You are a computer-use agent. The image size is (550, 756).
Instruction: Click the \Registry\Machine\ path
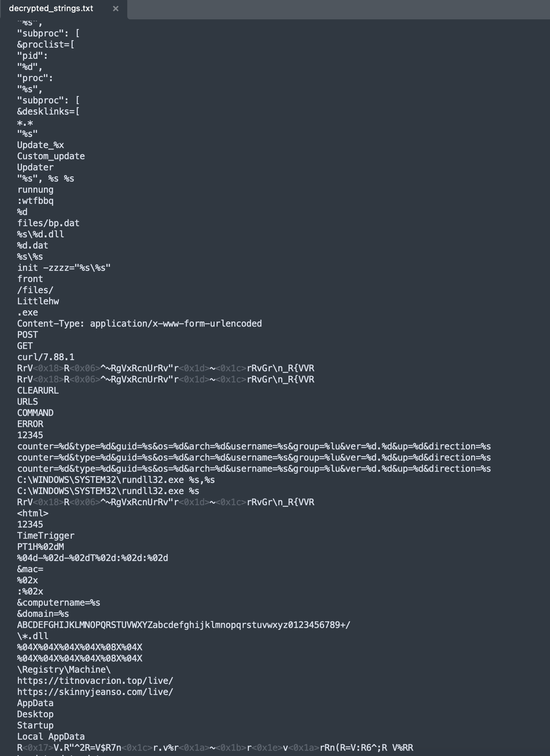pos(65,669)
